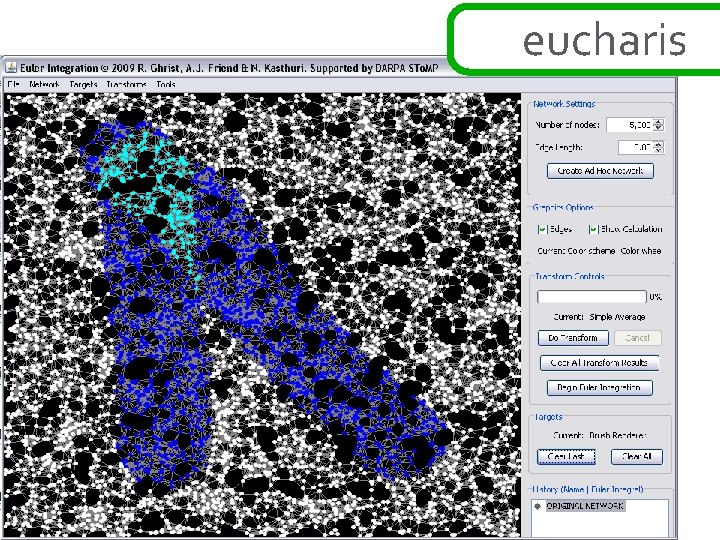This screenshot has height=540, width=720.
Task: Click the Graphics Options panel heading
Action: (563, 208)
